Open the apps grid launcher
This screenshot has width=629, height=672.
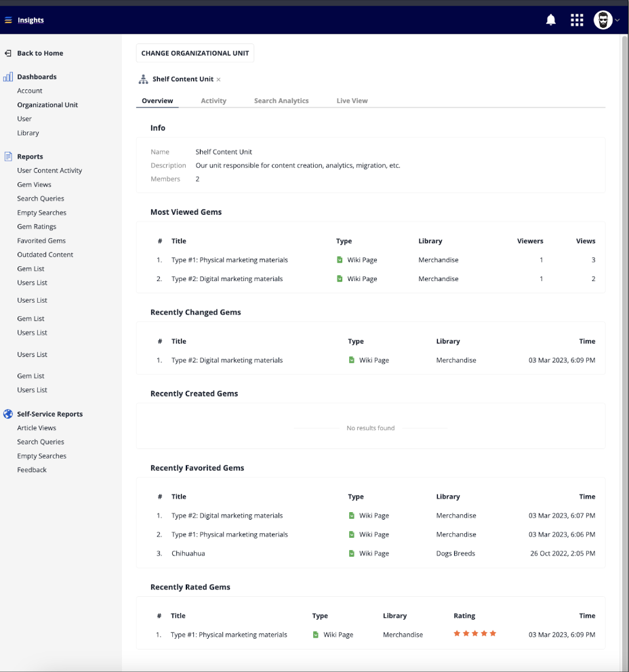coord(577,20)
